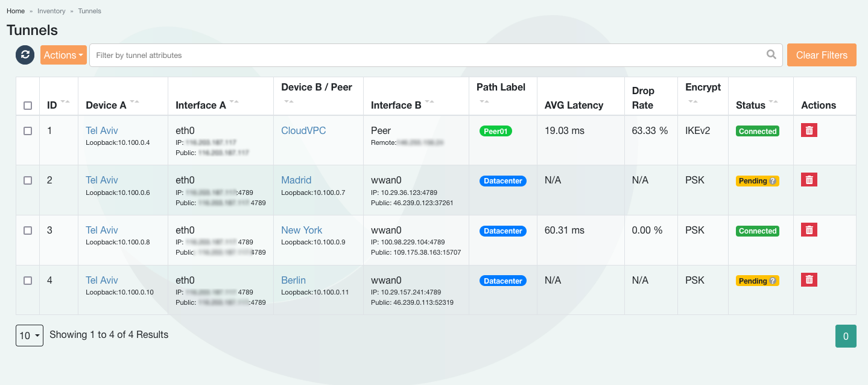Click the search magnifier icon
This screenshot has width=868, height=385.
(x=771, y=55)
